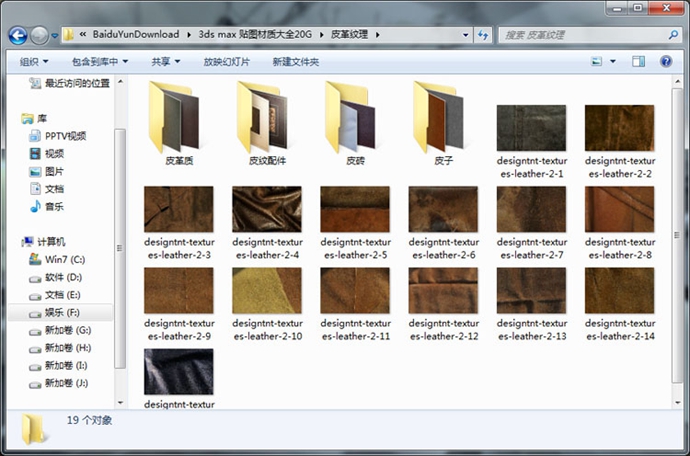
Task: Select thumbnail designtnt-textures-leather-2-4
Action: 267,209
